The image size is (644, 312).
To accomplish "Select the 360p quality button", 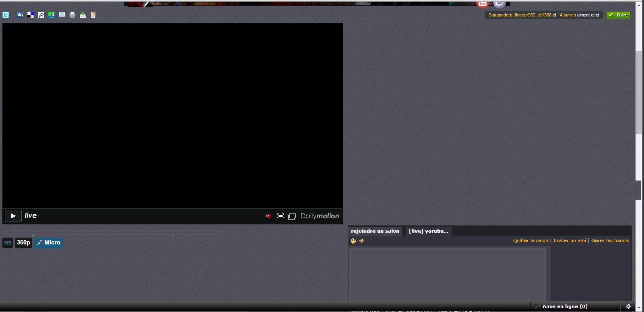I will (x=23, y=242).
